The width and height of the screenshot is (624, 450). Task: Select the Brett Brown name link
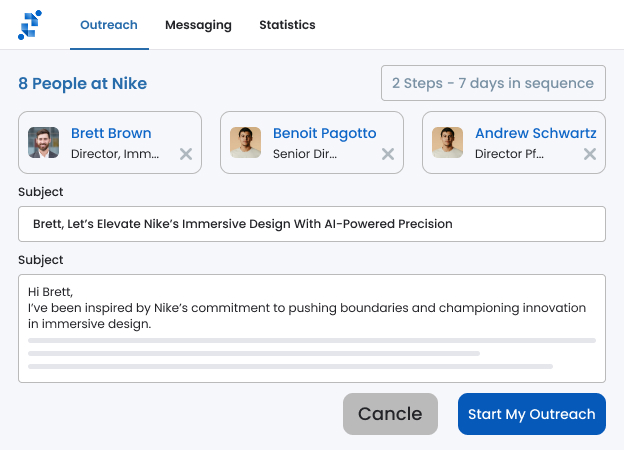[111, 133]
